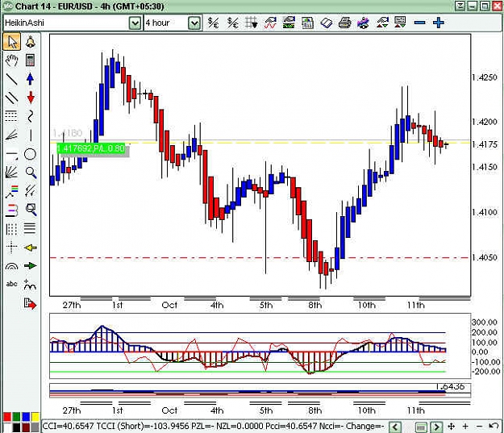Open indicator icon with red wave line

pyautogui.click(x=270, y=23)
